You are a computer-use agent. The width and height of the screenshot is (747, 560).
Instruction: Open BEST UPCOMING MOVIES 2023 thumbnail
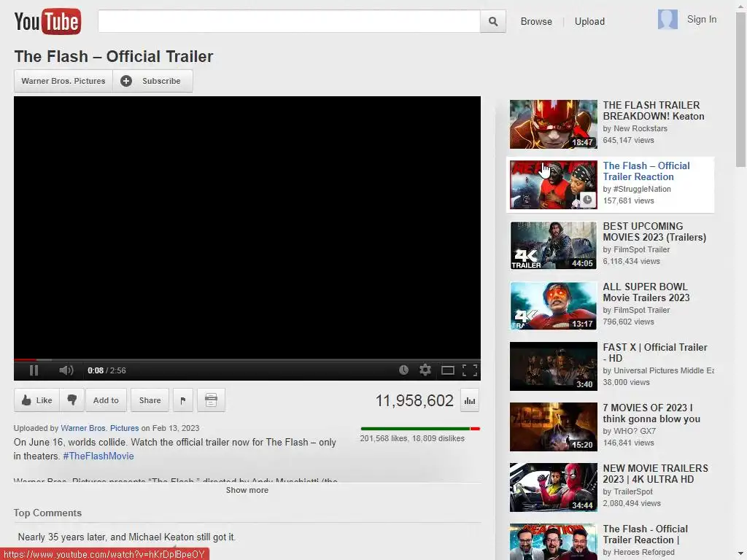[553, 245]
